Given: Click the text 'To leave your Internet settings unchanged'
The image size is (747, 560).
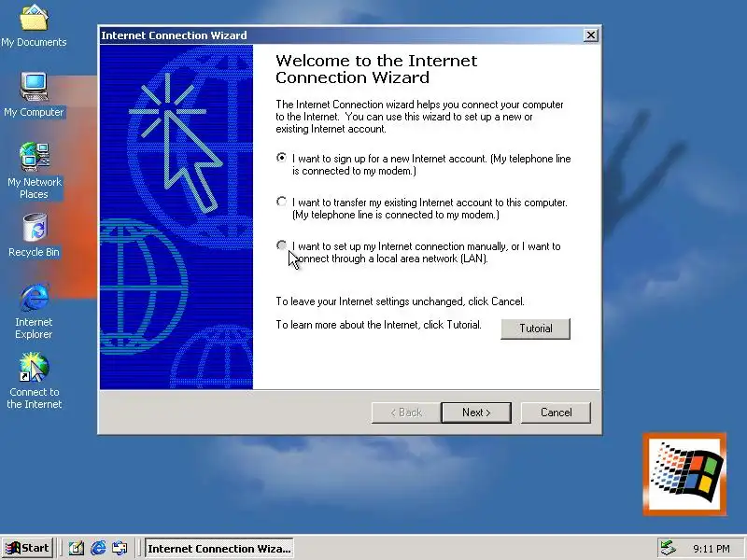Looking at the screenshot, I should point(370,301).
